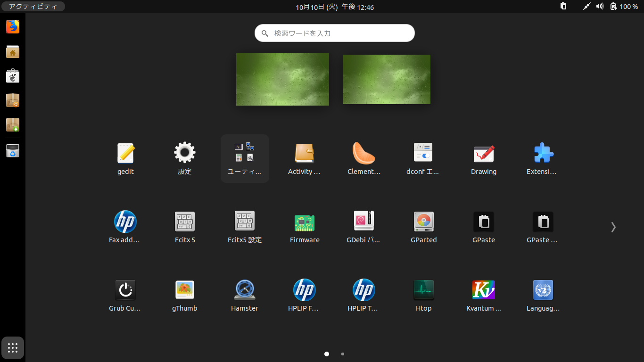The image size is (644, 362).
Task: Launch the Extensions app
Action: (x=543, y=159)
